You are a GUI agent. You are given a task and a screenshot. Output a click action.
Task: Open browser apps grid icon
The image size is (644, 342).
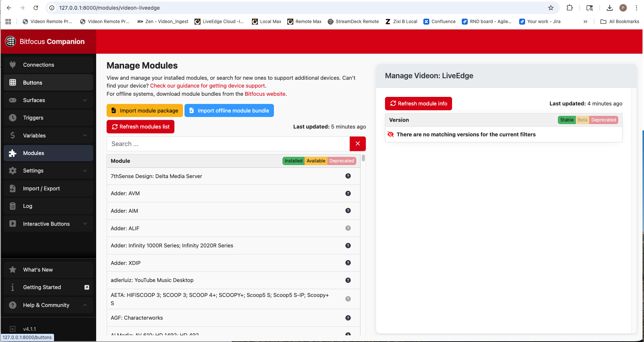click(x=8, y=22)
